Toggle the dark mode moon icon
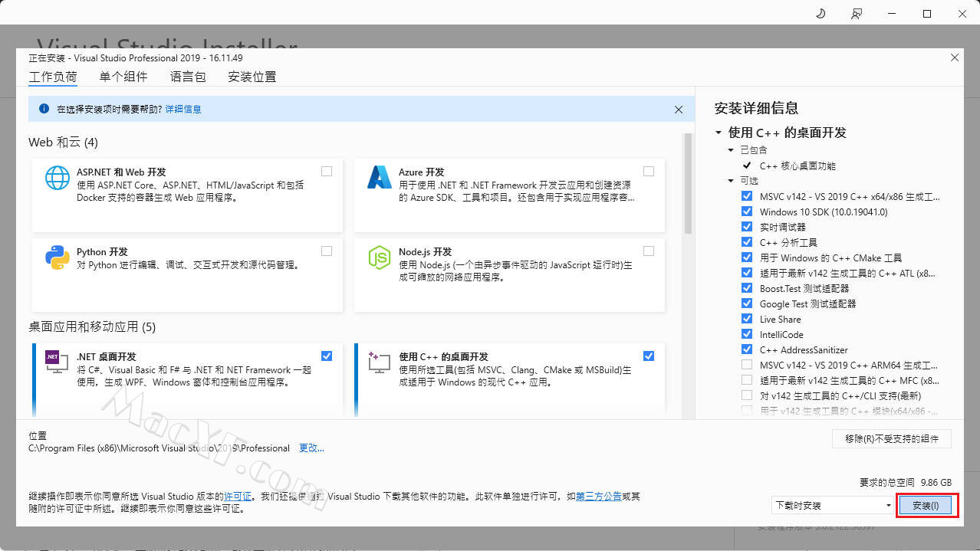Screen dimensions: 980x551 pos(821,14)
